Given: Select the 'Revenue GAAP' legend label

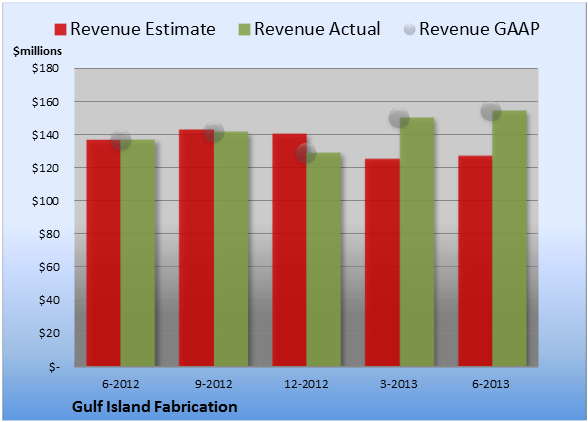Looking at the screenshot, I should [x=479, y=29].
